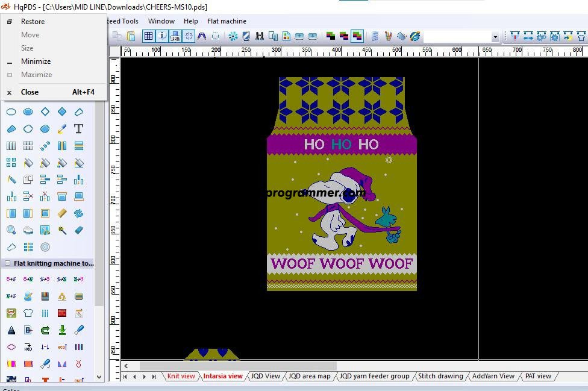Open the Flat machine menu
The image size is (588, 391).
[x=227, y=21]
